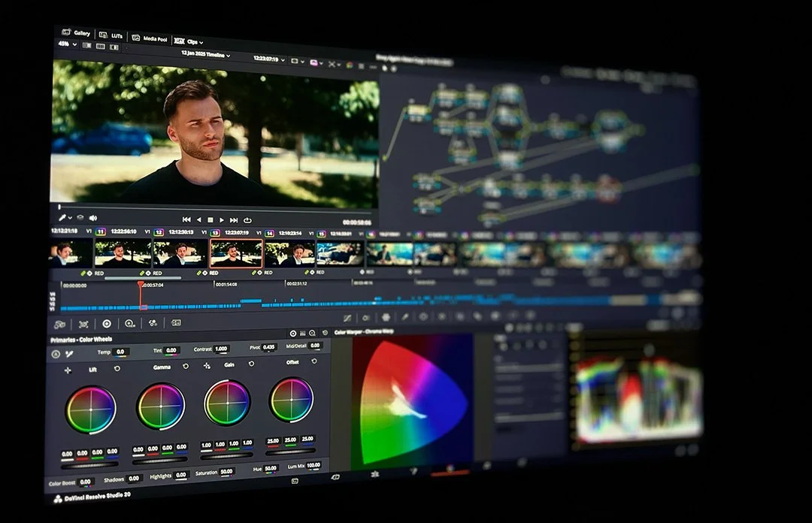The image size is (812, 523).
Task: Switch to color wheels mode button
Action: [293, 334]
